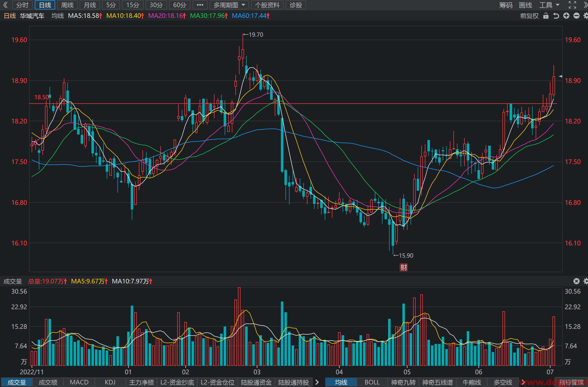Open volume panel settings gear
Image resolution: width=588 pixels, height=387 pixels.
586,281
